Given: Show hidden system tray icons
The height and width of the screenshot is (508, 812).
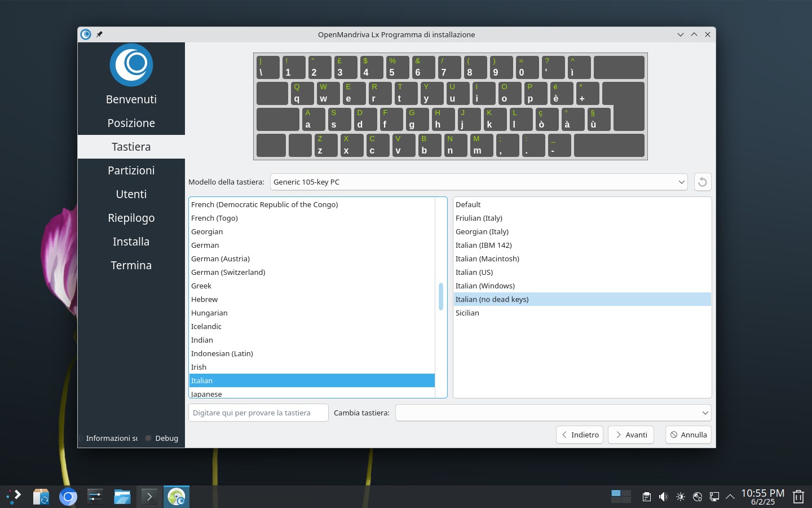Looking at the screenshot, I should [730, 497].
